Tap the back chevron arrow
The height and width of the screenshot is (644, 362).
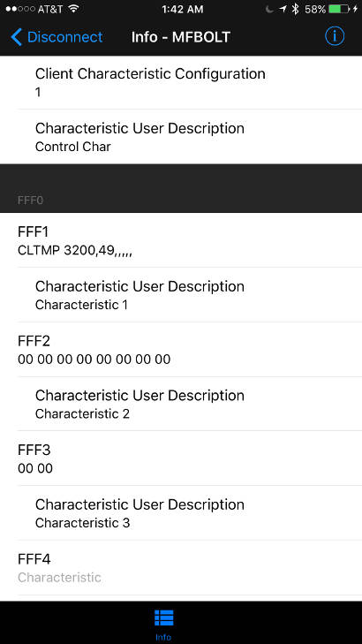(16, 37)
